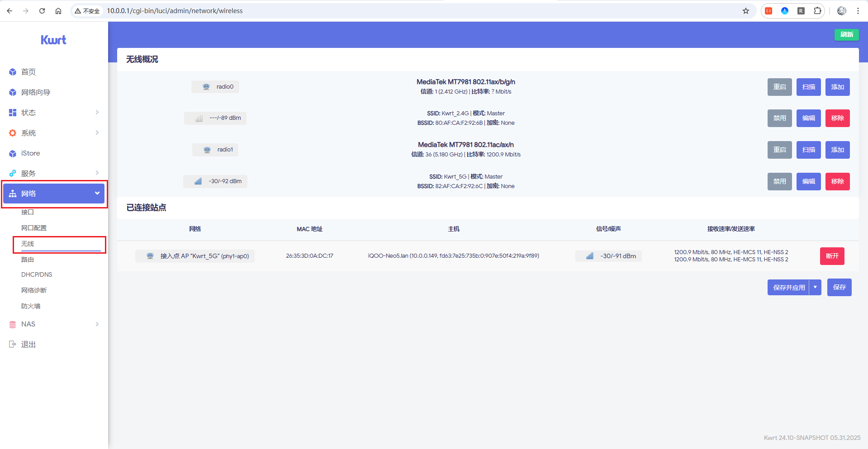868x449 pixels.
Task: Click the gear icon next to 系统
Action: [x=13, y=133]
